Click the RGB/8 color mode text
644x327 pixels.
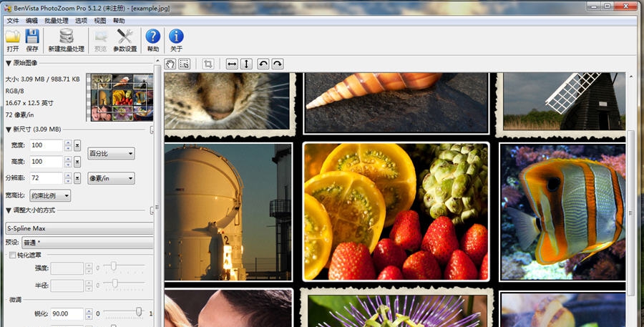point(15,91)
